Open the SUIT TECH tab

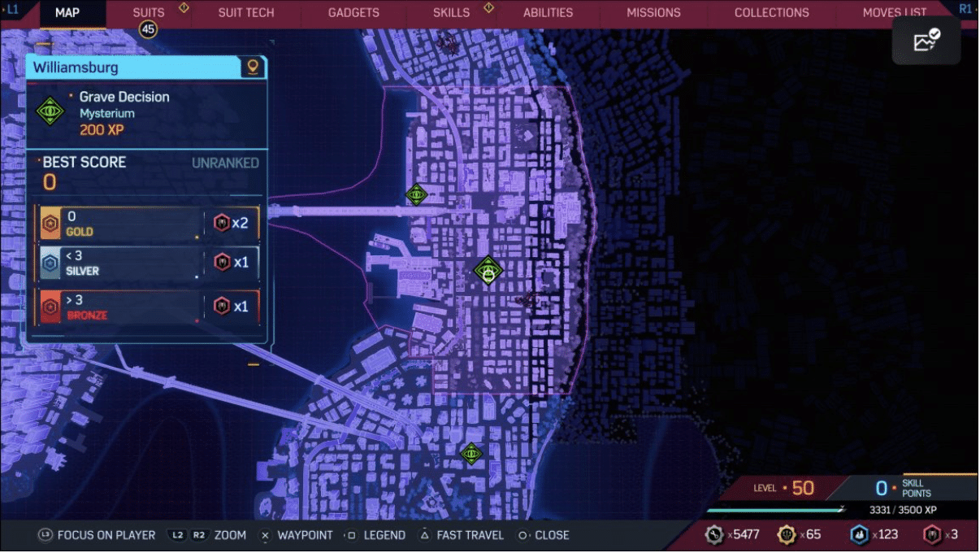[x=246, y=13]
